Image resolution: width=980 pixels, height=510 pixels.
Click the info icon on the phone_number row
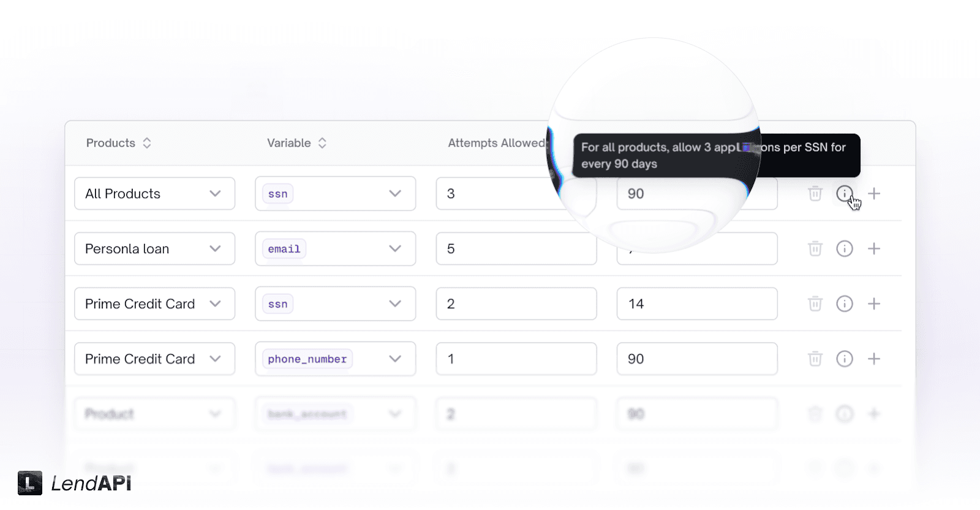845,359
